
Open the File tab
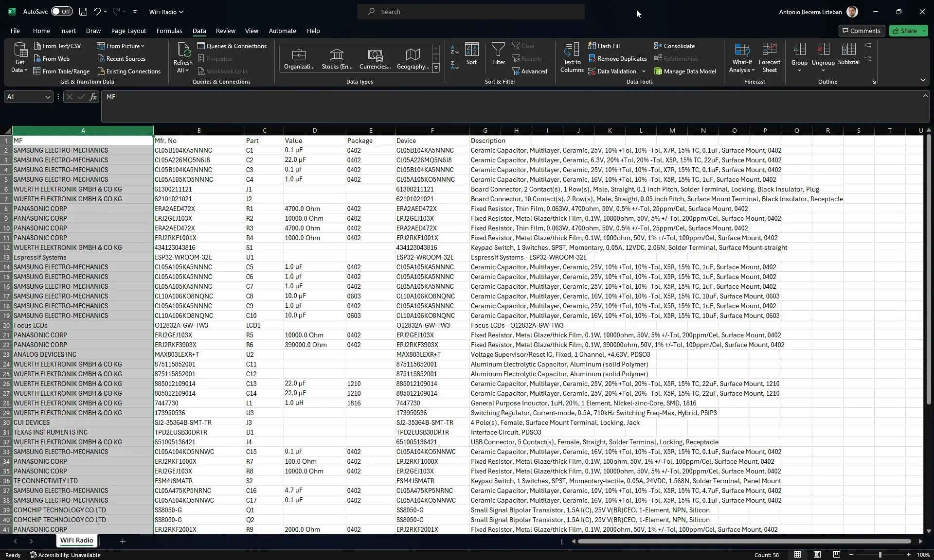[x=15, y=31]
